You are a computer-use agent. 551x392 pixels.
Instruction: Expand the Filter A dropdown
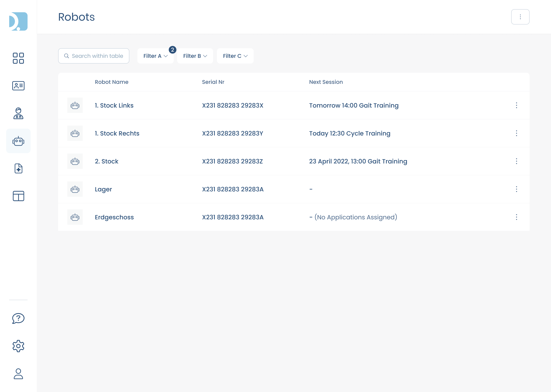pos(155,56)
